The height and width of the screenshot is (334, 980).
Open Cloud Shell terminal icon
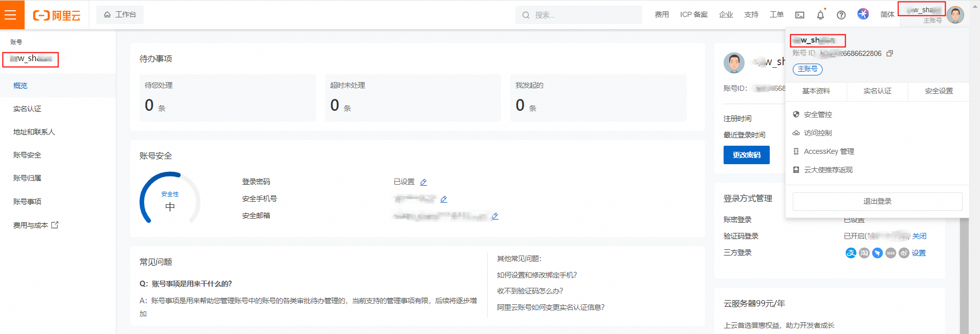(x=799, y=15)
